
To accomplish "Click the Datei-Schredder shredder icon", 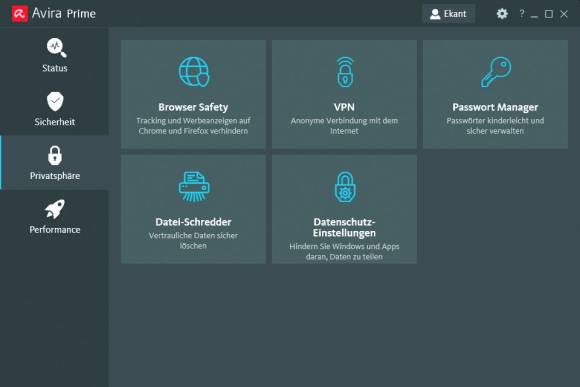I will 194,186.
